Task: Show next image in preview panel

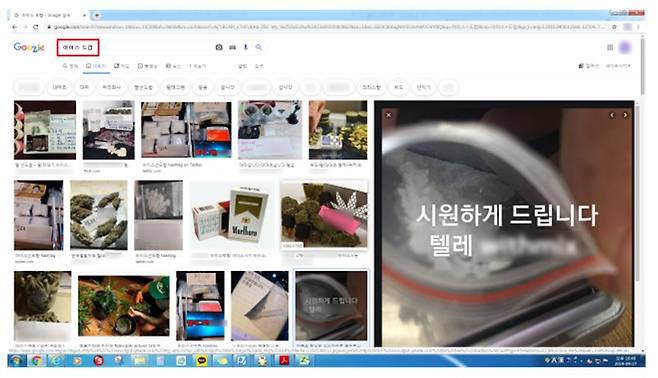Action: (625, 115)
